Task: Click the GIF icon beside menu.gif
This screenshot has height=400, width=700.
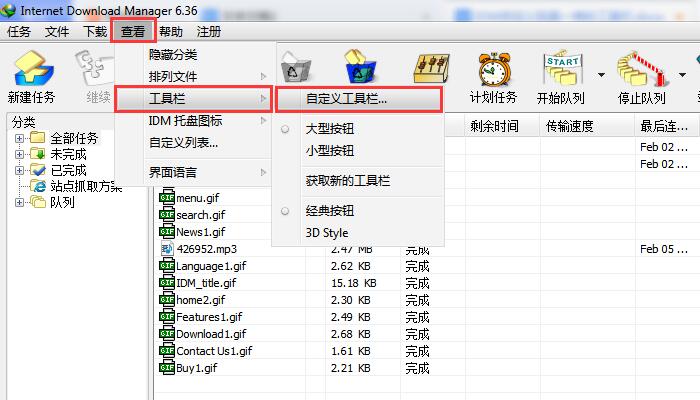Action: click(x=167, y=197)
